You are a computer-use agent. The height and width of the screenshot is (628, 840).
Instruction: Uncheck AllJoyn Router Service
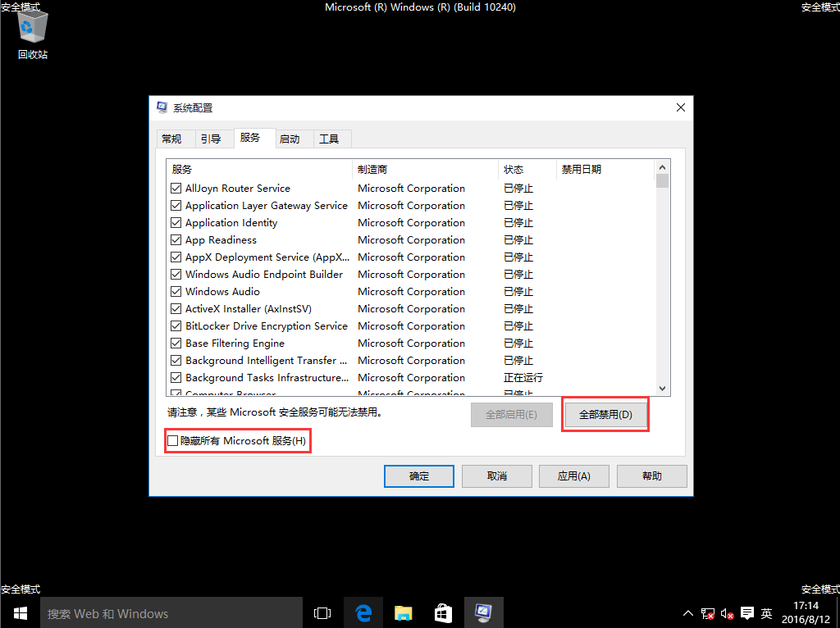[176, 189]
